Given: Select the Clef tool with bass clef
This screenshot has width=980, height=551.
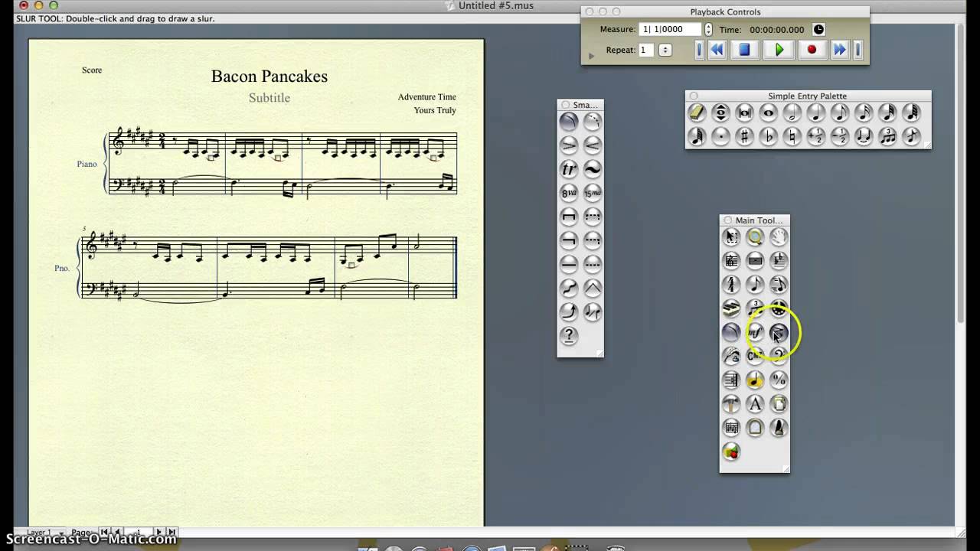Looking at the screenshot, I should click(779, 356).
